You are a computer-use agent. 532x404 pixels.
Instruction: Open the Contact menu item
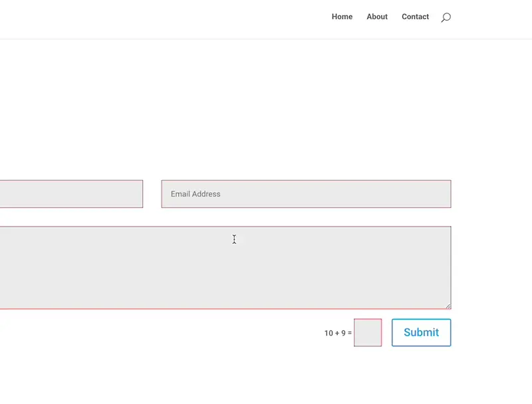(415, 17)
